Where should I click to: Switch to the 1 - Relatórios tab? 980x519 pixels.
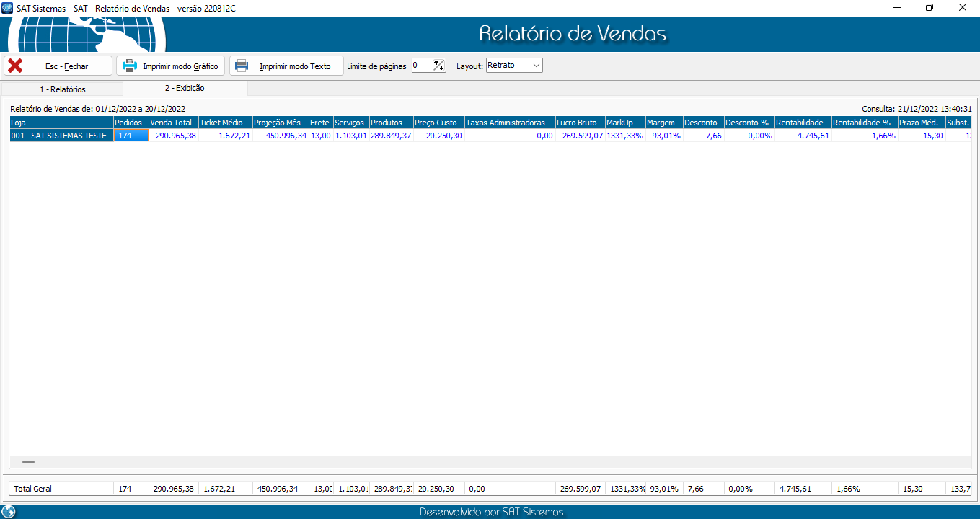pos(62,89)
